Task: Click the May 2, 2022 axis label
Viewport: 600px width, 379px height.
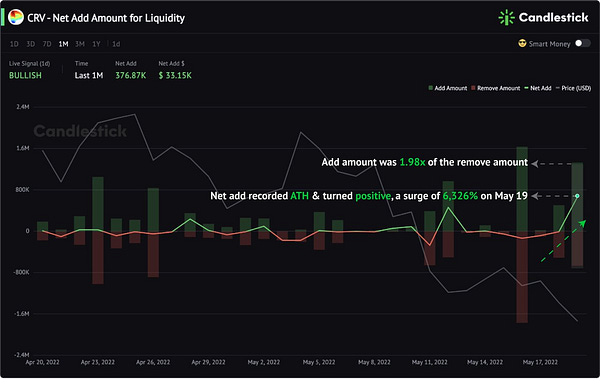Action: point(264,362)
